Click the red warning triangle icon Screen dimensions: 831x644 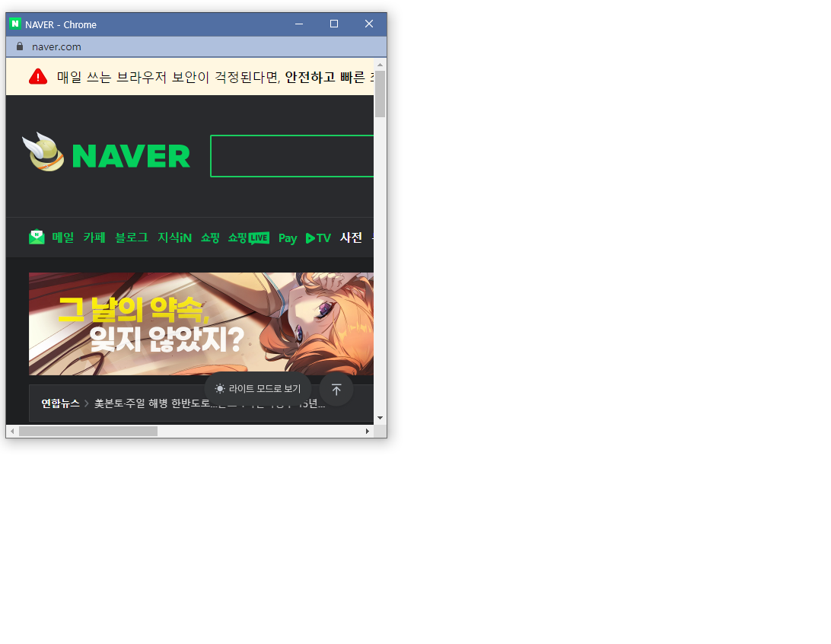tap(38, 77)
